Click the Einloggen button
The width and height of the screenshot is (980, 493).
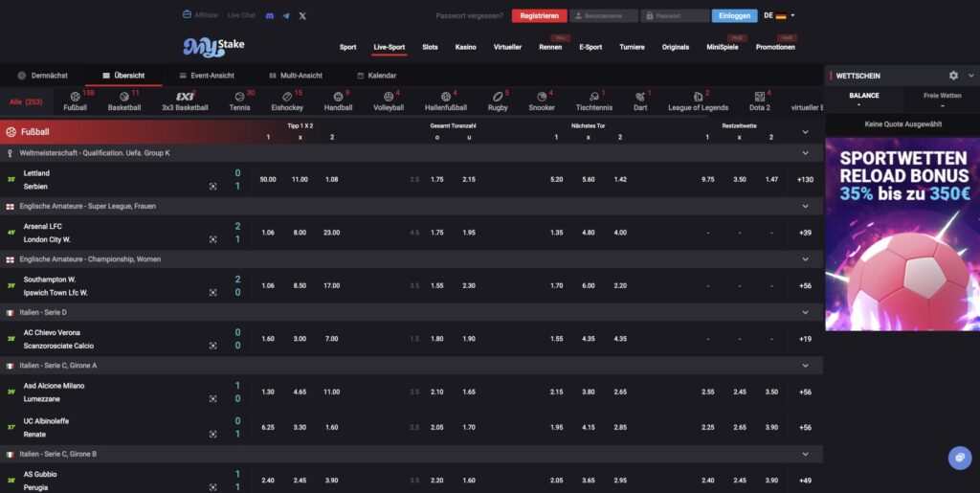coord(734,15)
